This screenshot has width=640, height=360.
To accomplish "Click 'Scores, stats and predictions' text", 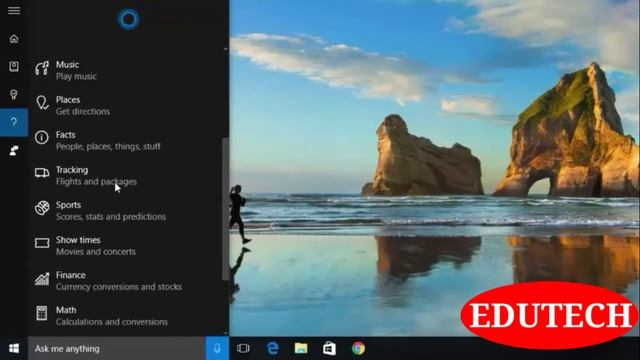I will (111, 217).
